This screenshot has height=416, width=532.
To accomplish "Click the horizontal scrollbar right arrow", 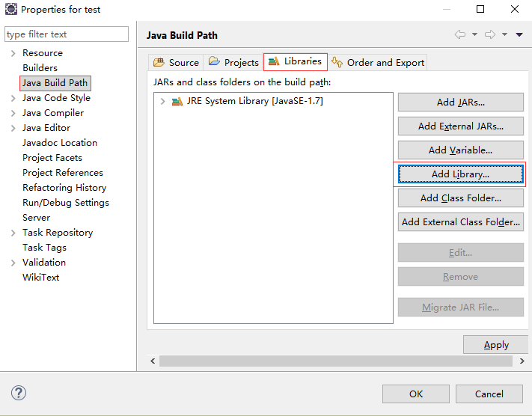I will click(x=522, y=361).
